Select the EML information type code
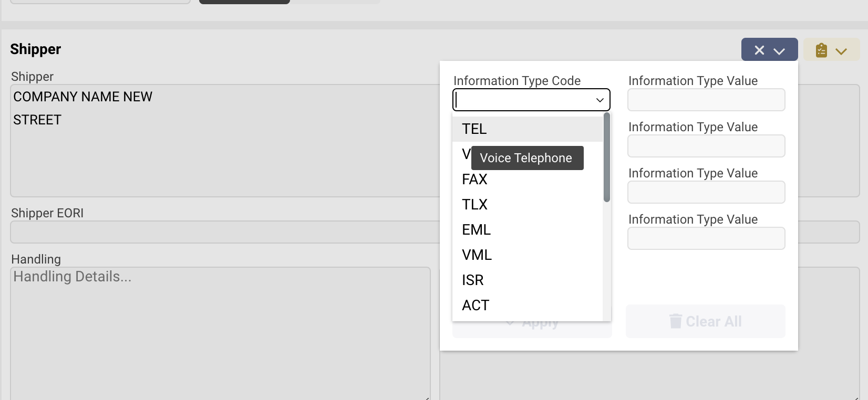Image resolution: width=868 pixels, height=400 pixels. 476,230
